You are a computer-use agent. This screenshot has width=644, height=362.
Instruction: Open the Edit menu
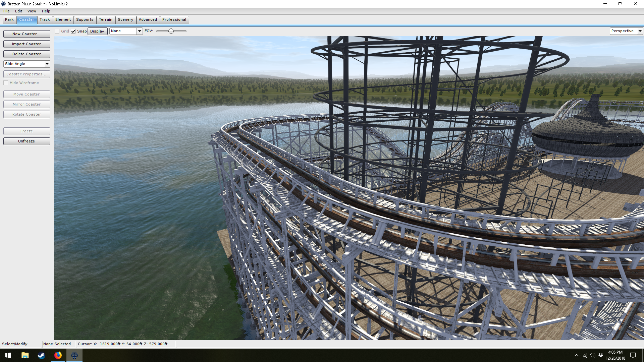coord(18,11)
